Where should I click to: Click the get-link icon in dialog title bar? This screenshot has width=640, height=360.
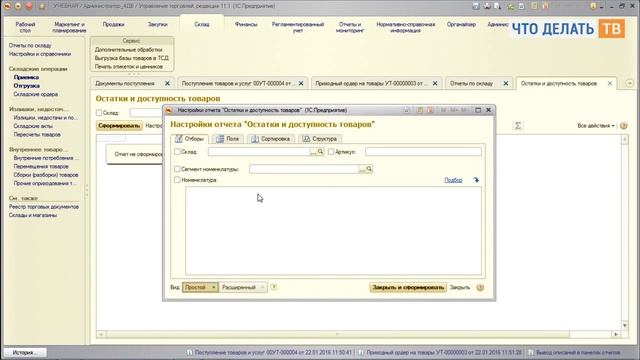pyautogui.click(x=406, y=110)
